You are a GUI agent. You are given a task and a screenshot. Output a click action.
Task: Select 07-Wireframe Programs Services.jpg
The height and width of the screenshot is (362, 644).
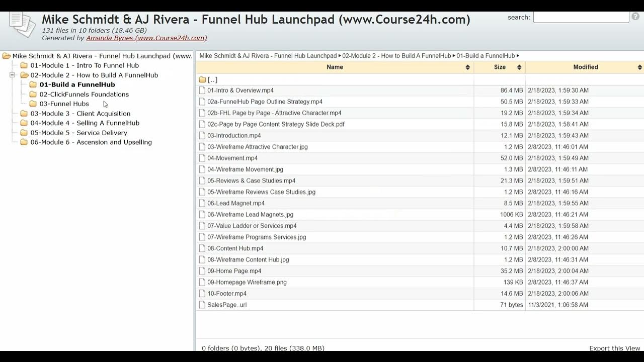[x=257, y=237]
